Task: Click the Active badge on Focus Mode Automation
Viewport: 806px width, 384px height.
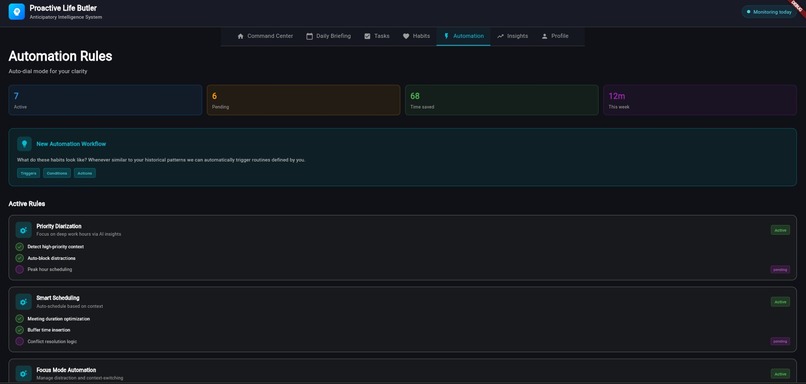Action: coord(780,374)
